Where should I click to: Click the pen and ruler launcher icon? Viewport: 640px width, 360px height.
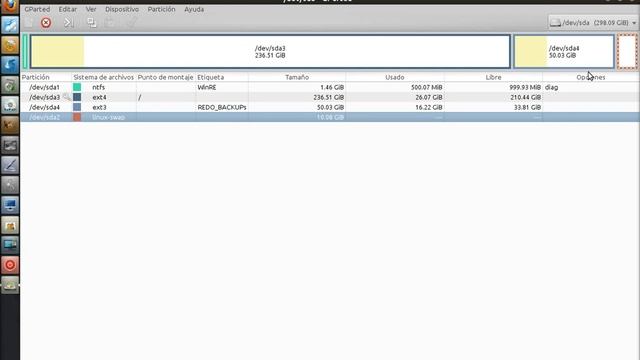10,165
